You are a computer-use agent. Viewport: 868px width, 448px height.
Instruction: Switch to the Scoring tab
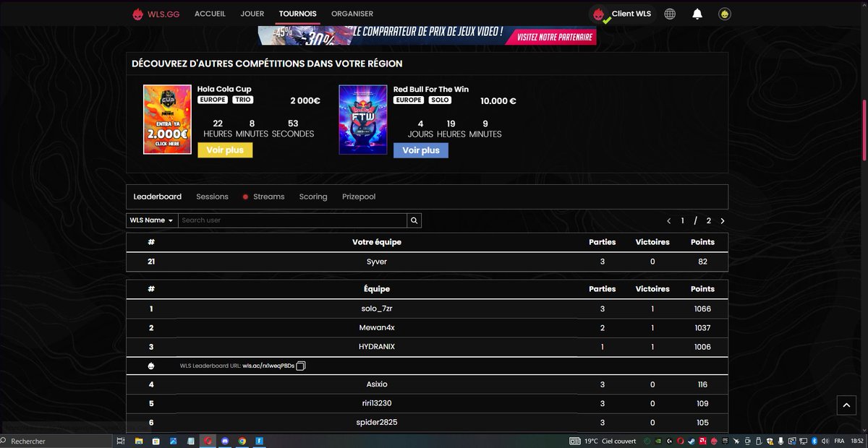click(313, 197)
